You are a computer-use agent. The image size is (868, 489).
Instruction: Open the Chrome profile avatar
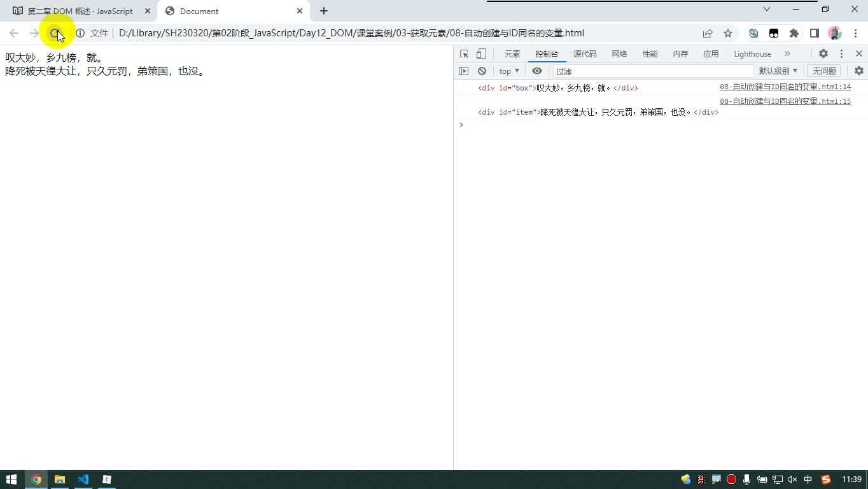click(x=835, y=33)
